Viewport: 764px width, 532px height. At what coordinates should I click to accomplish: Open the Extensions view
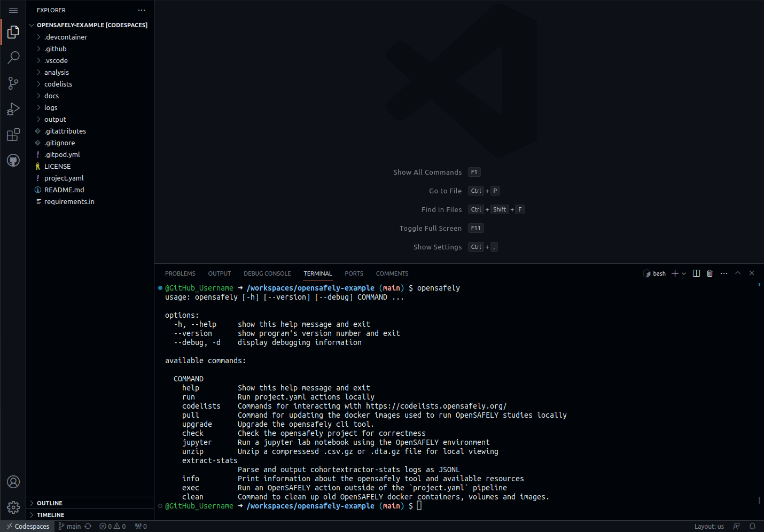pos(13,135)
